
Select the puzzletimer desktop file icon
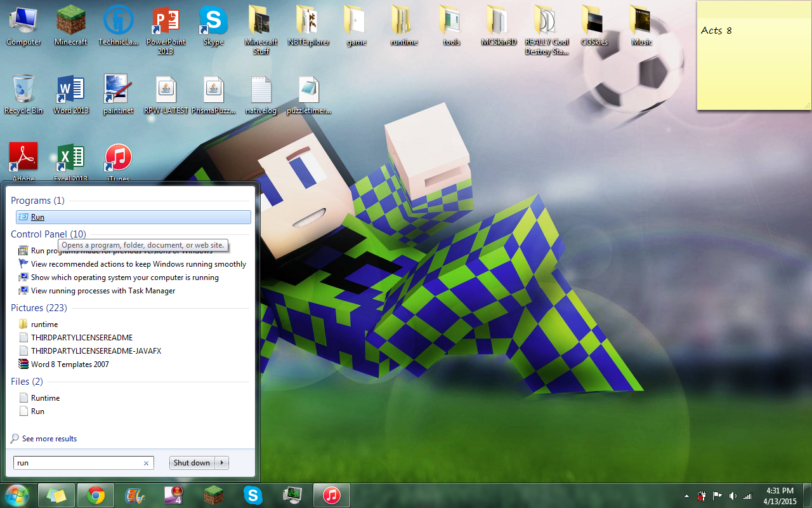[309, 94]
